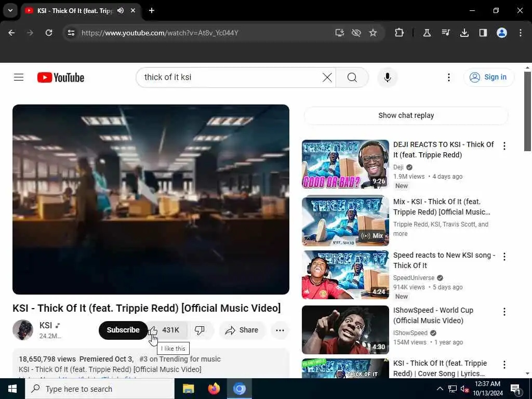532x399 pixels.
Task: Click the page vertical scrollbar thumb
Action: (x=527, y=111)
